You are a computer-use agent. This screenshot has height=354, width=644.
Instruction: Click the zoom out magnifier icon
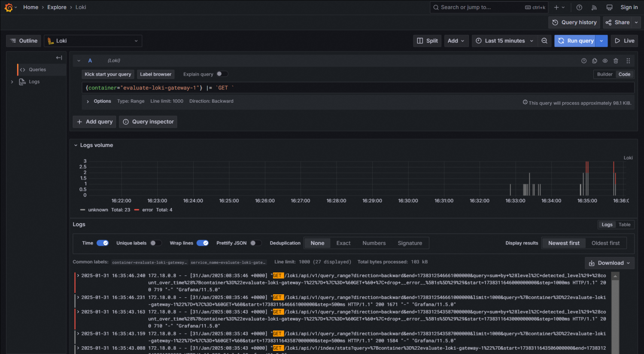coord(544,40)
